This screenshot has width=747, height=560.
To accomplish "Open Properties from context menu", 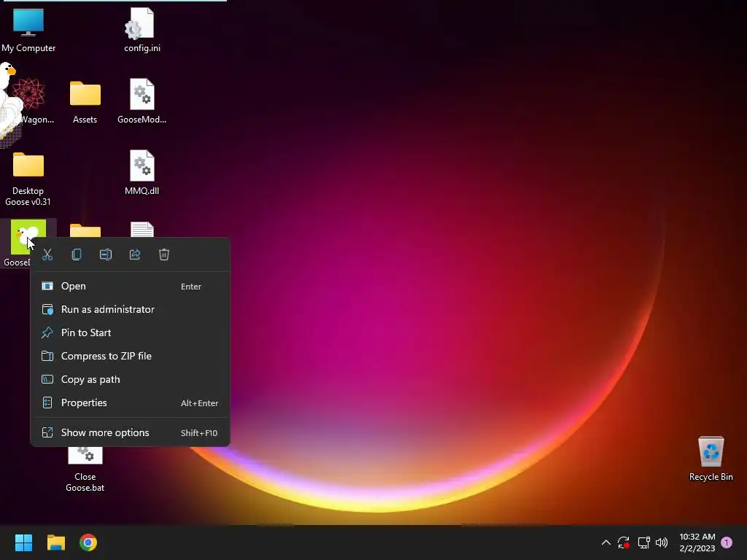I will pos(130,402).
